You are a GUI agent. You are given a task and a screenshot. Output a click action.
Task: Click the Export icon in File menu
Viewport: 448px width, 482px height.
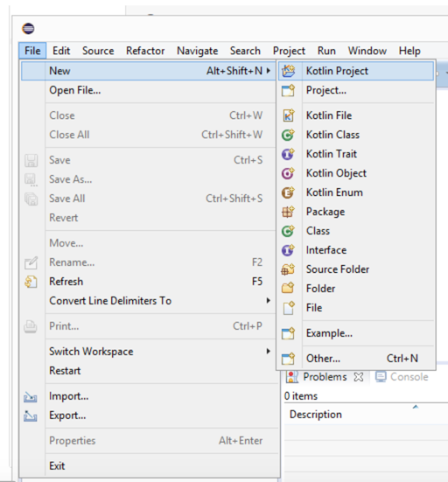(x=31, y=416)
